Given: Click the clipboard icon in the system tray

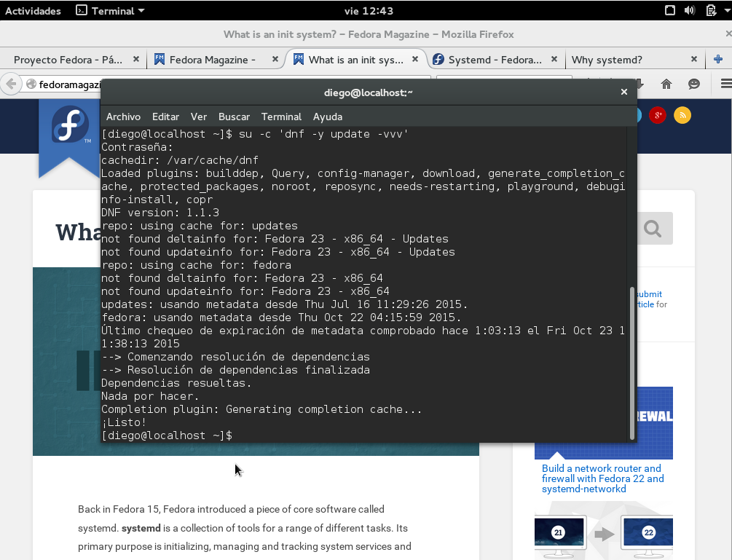Looking at the screenshot, I should coord(711,10).
